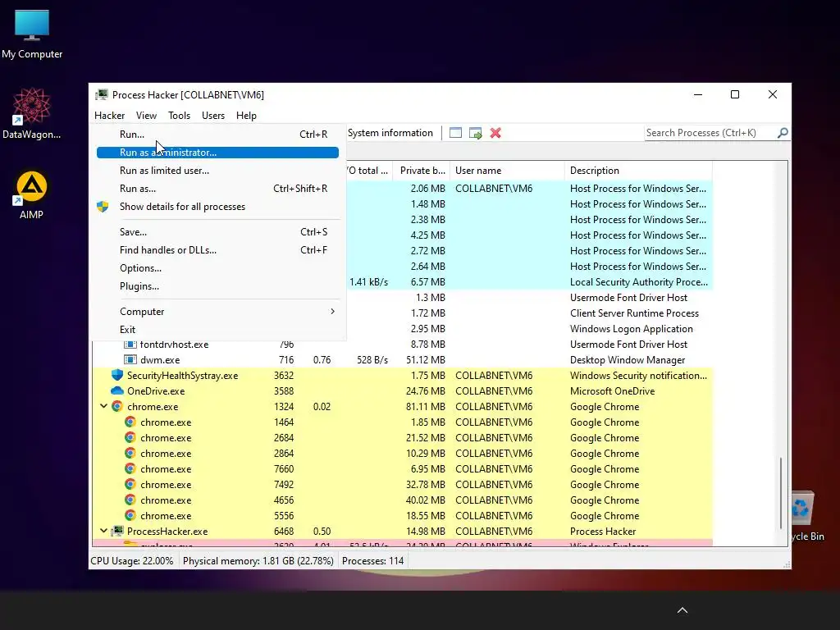Choose Save... from the menu
The width and height of the screenshot is (840, 630).
click(217, 232)
